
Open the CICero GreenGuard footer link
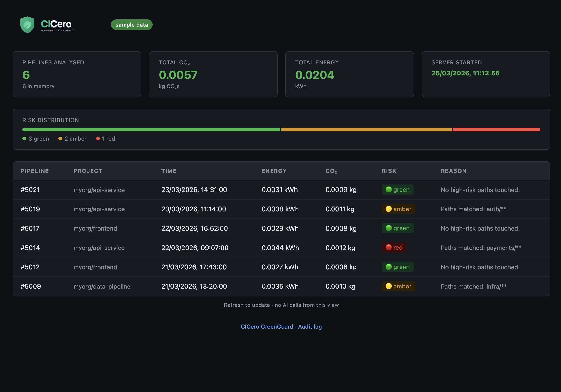pos(267,327)
